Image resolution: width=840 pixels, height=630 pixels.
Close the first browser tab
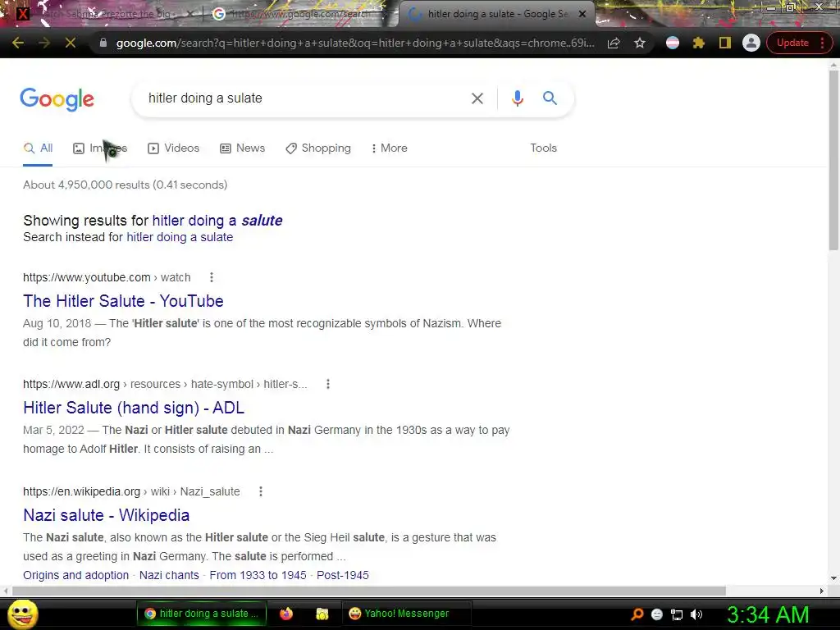(189, 14)
